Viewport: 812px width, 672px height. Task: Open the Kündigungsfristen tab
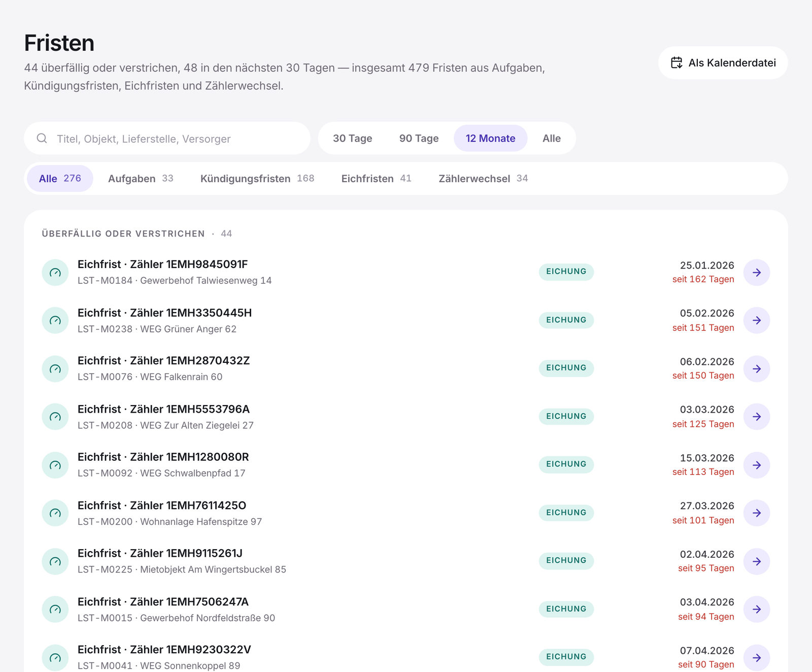257,178
